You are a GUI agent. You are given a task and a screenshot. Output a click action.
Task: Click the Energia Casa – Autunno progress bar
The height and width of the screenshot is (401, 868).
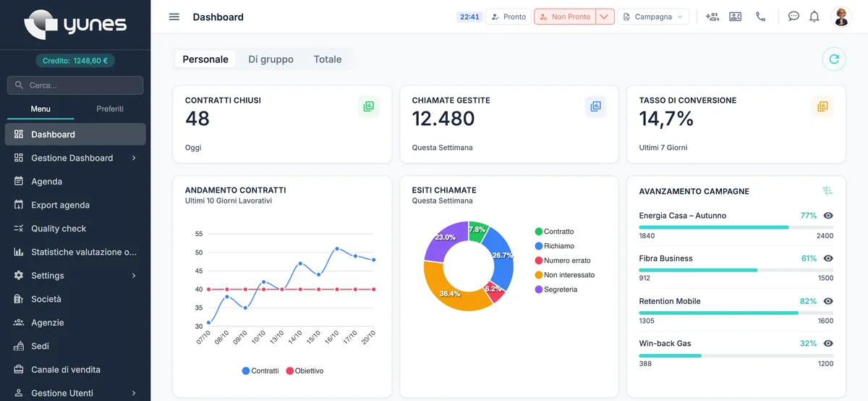pos(736,227)
